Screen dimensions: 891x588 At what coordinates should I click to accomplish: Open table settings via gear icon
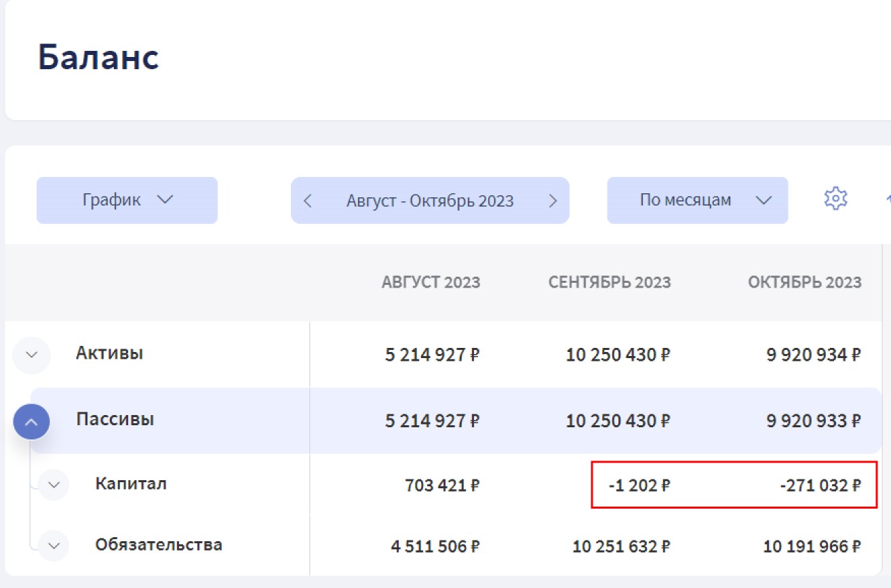click(835, 199)
